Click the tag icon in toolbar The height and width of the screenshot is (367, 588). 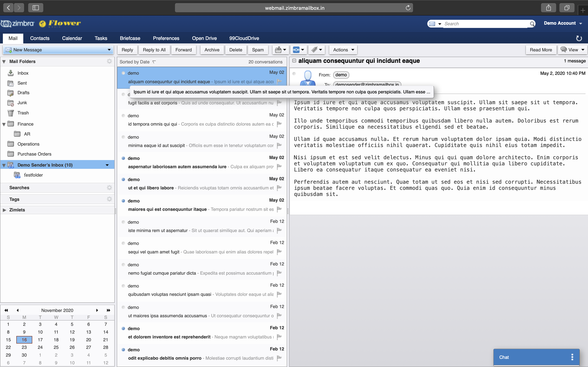click(x=314, y=50)
